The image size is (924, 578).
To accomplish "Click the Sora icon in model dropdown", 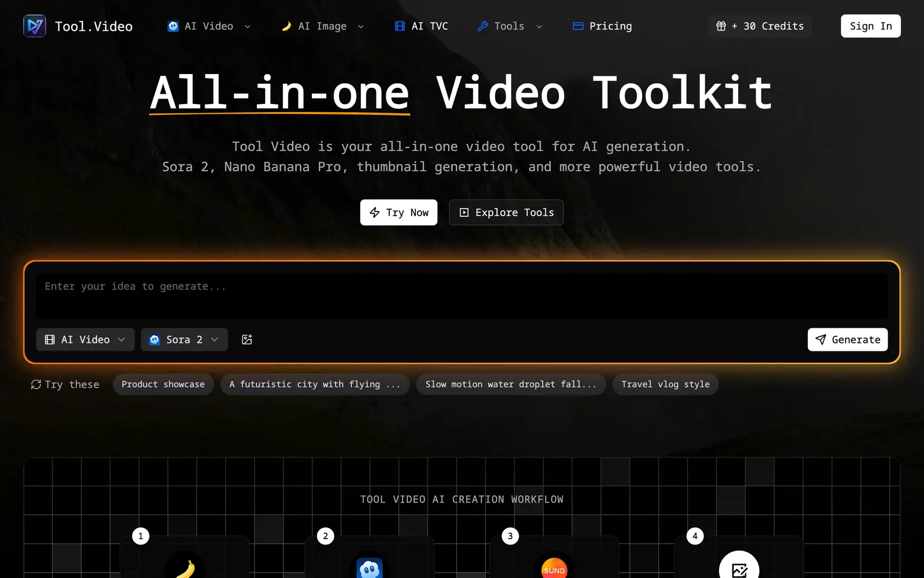I will pos(154,340).
